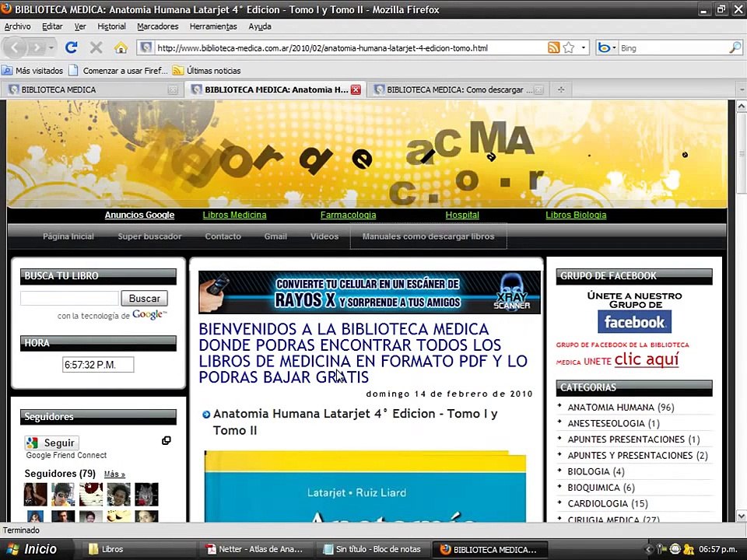
Task: Click the magnifier search icon in Bing box
Action: click(x=735, y=47)
